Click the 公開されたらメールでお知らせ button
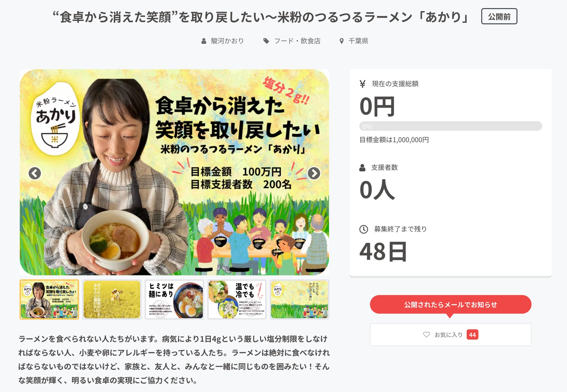The image size is (567, 392). pos(450,305)
